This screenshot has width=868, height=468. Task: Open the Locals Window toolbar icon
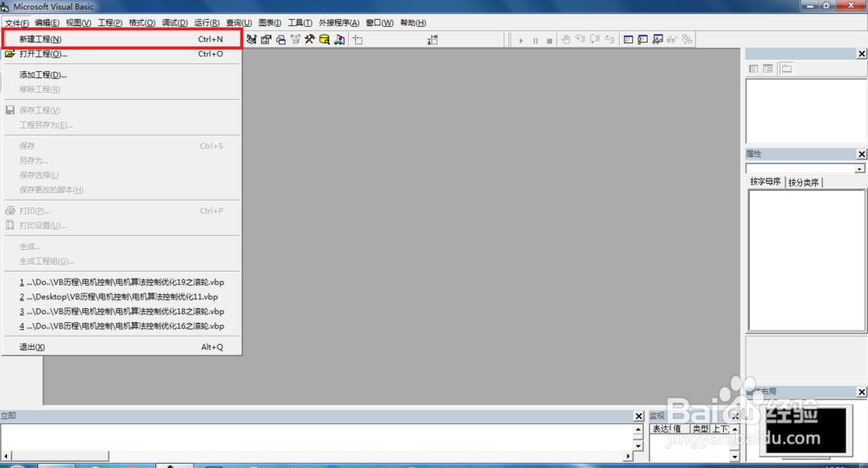tap(628, 39)
